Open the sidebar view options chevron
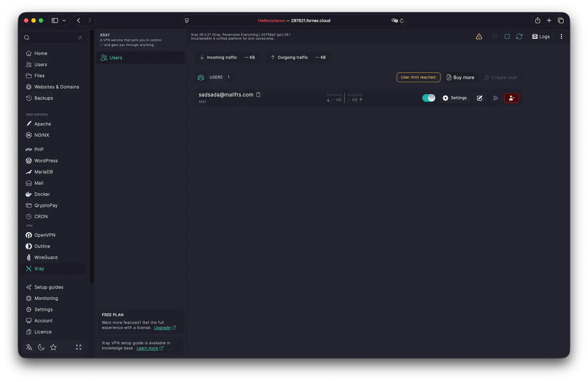This screenshot has width=588, height=382. click(x=64, y=20)
